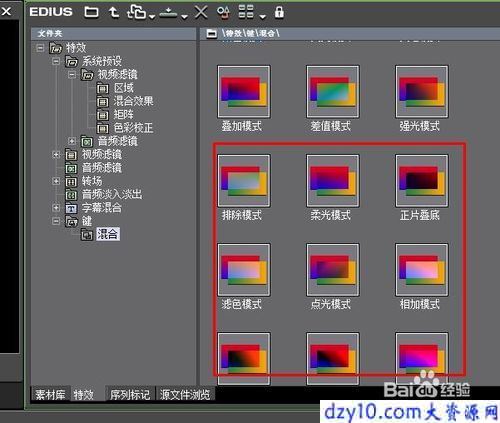Collapse the 键 folder
Screen dimensions: 500x423
pyautogui.click(x=56, y=221)
